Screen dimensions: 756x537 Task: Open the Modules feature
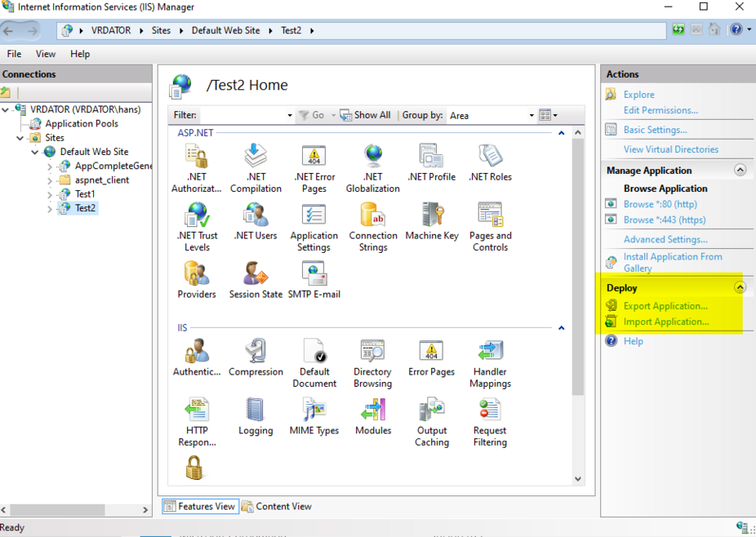click(x=373, y=416)
